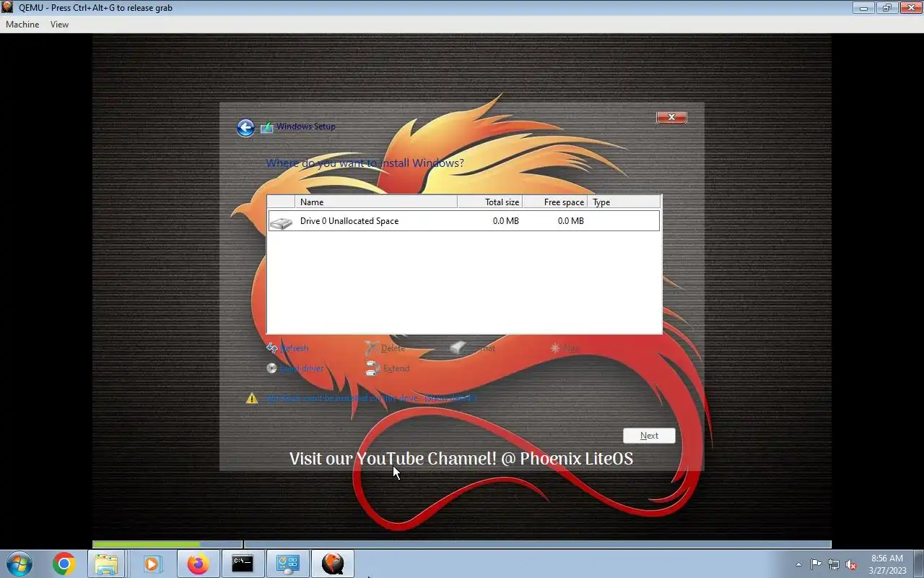Launch Google Chrome from the taskbar

click(x=64, y=564)
